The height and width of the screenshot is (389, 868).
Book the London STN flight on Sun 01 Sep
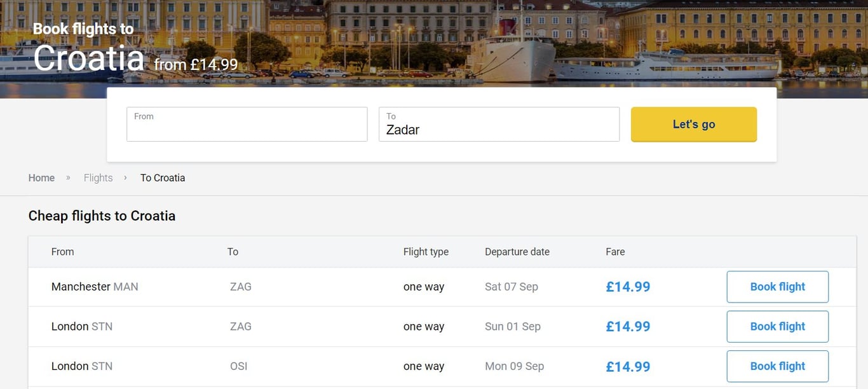coord(777,327)
